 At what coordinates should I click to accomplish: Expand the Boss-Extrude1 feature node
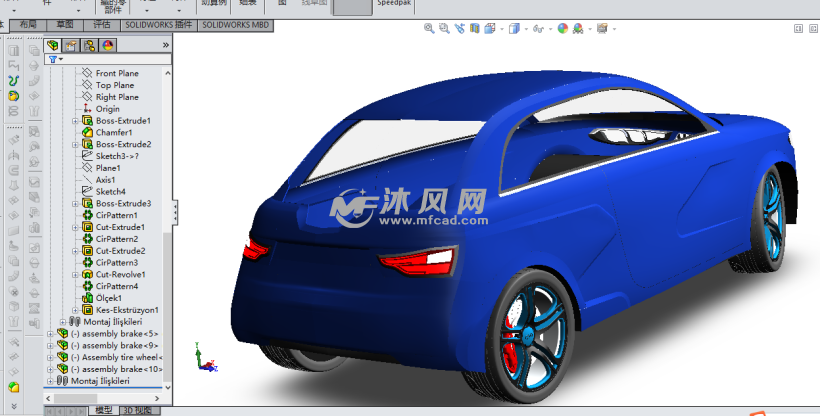(76, 121)
